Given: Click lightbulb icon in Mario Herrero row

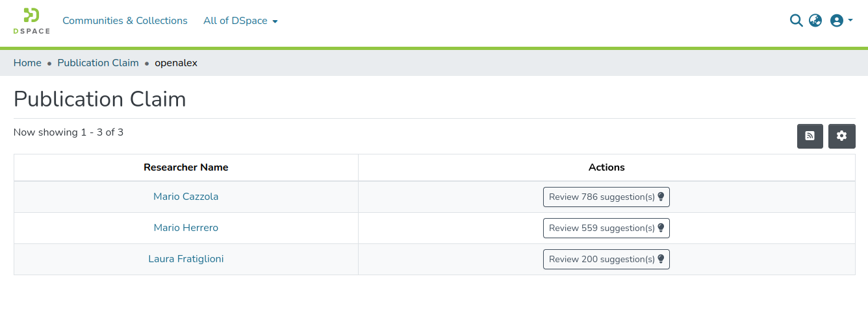Looking at the screenshot, I should tap(661, 228).
